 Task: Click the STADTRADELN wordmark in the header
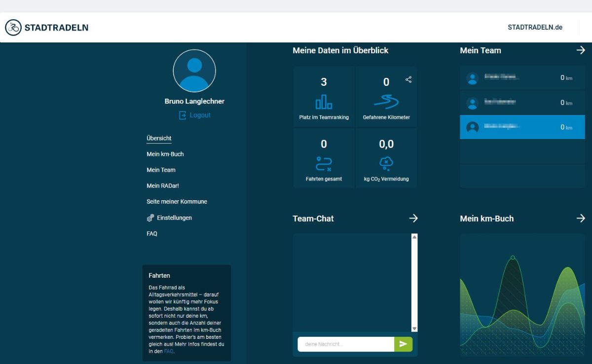click(56, 28)
